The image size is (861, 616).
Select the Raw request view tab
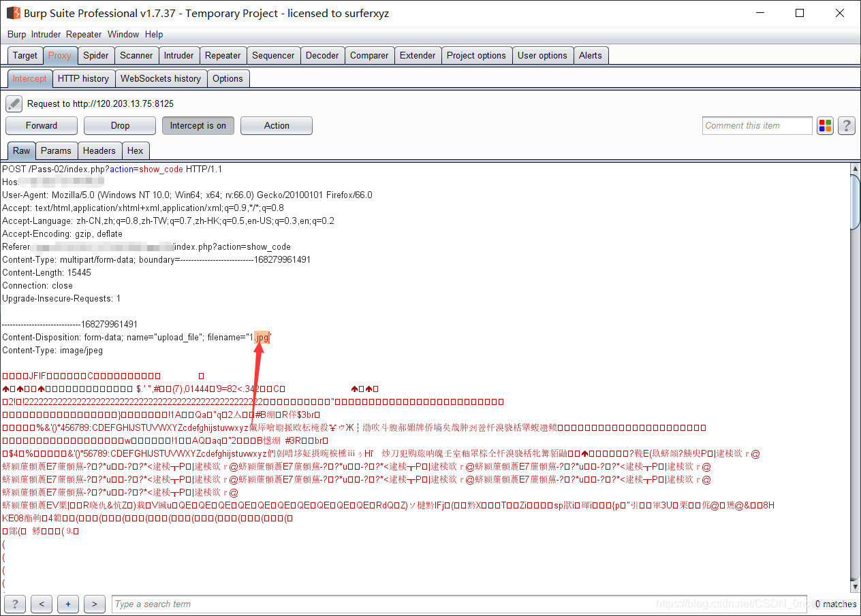(21, 150)
